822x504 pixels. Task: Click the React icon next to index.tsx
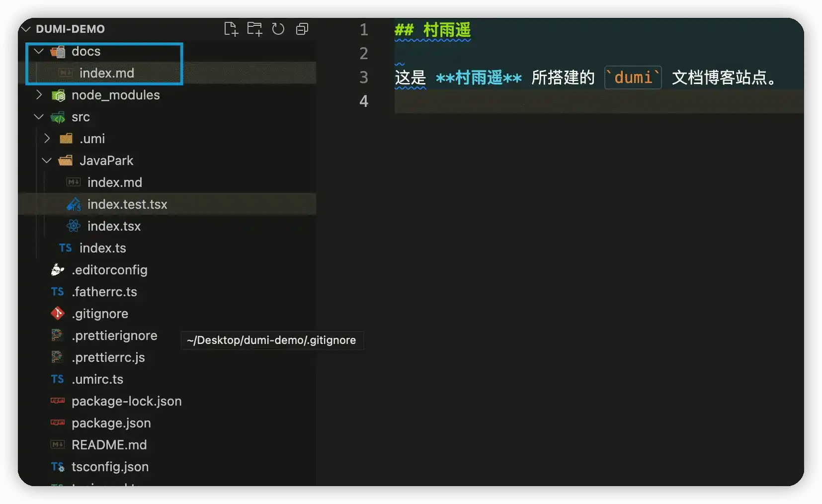point(74,226)
